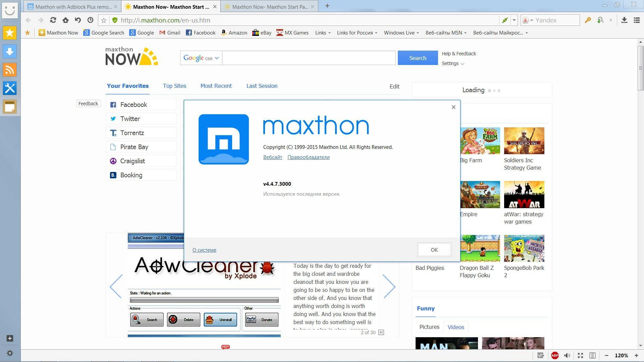
Task: Open sidebar settings gear
Action: tap(10, 353)
